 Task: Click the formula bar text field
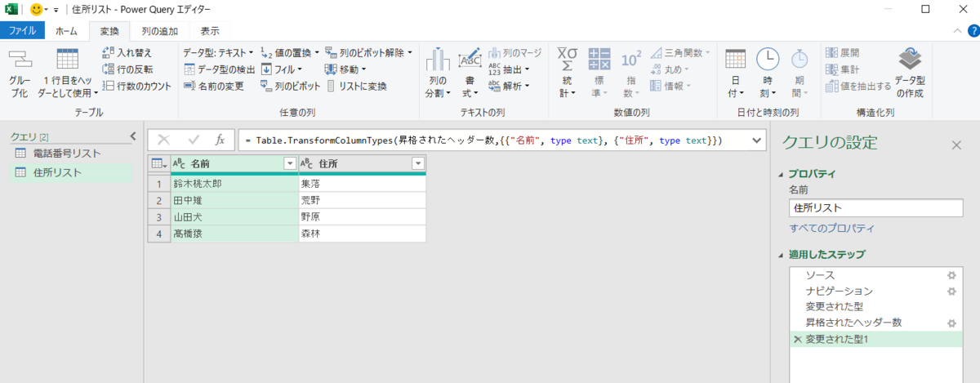[493, 140]
